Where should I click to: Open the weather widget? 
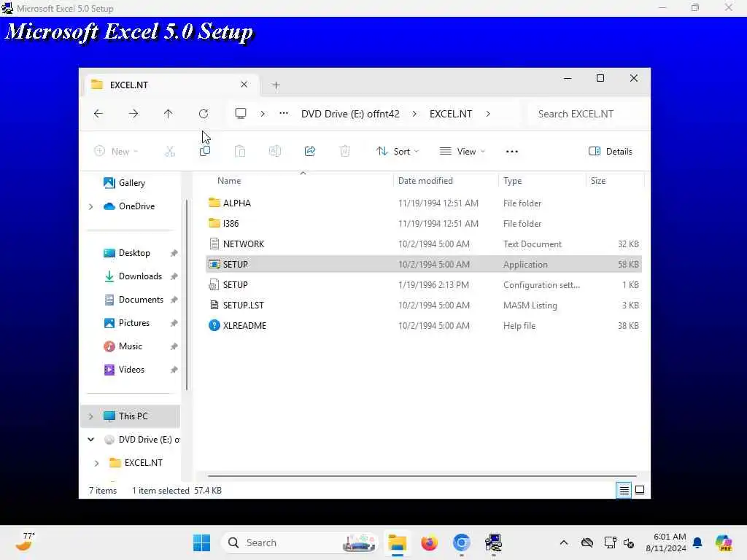tap(26, 542)
